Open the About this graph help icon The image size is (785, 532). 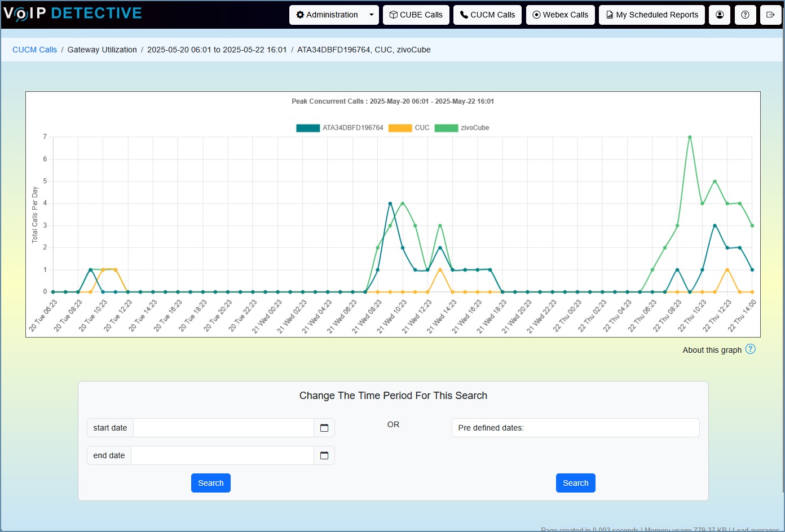(x=750, y=349)
